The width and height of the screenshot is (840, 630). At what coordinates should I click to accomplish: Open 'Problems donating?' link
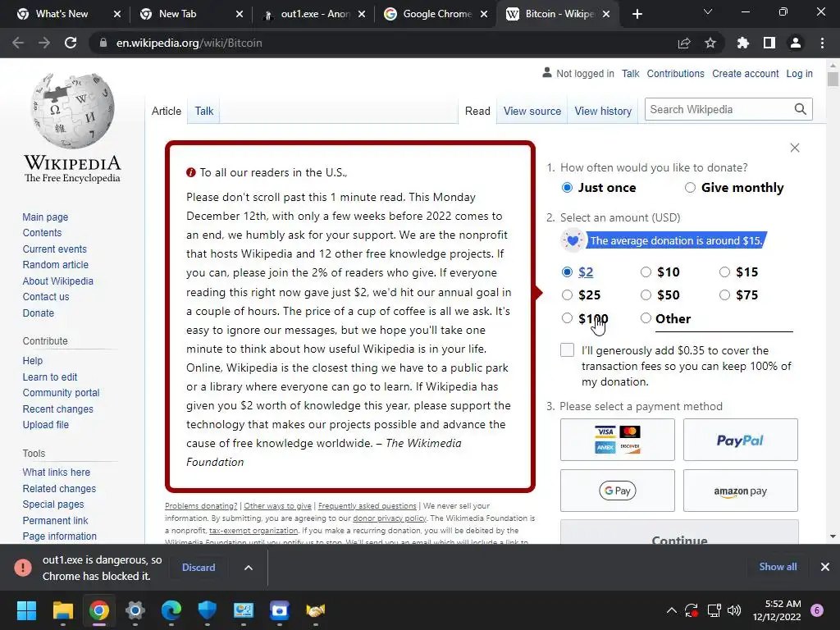pyautogui.click(x=201, y=505)
